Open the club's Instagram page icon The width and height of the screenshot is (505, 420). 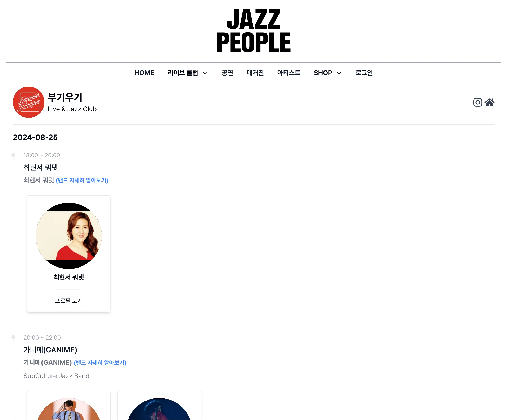(477, 102)
